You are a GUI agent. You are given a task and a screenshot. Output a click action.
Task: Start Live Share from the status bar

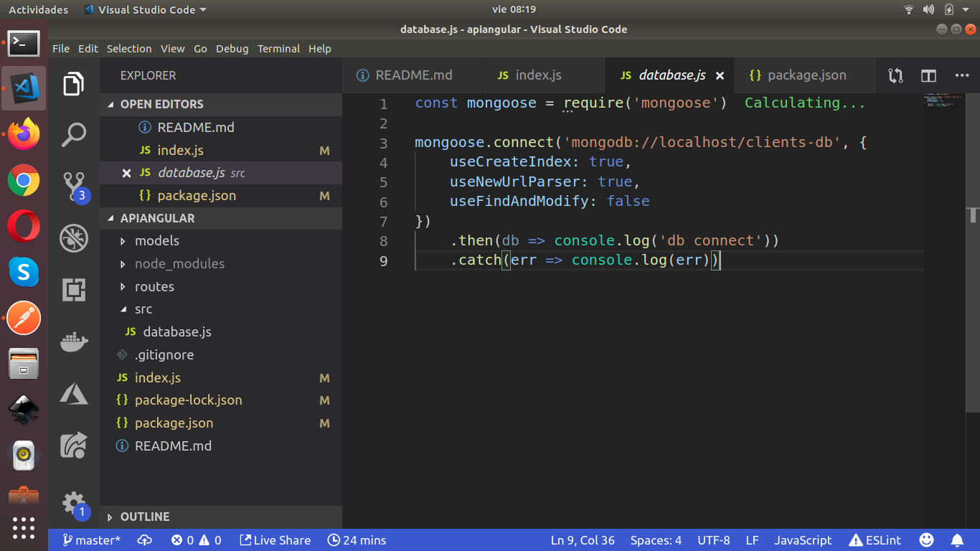click(275, 540)
